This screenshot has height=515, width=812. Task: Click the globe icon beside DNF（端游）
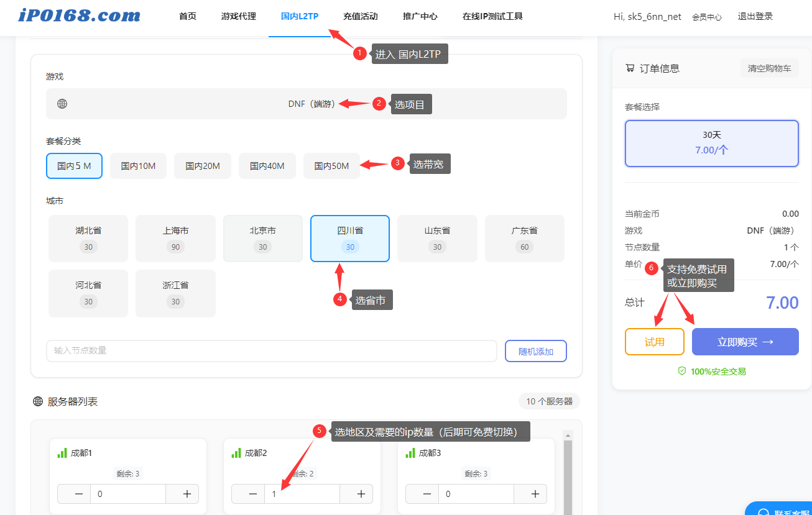pyautogui.click(x=62, y=103)
